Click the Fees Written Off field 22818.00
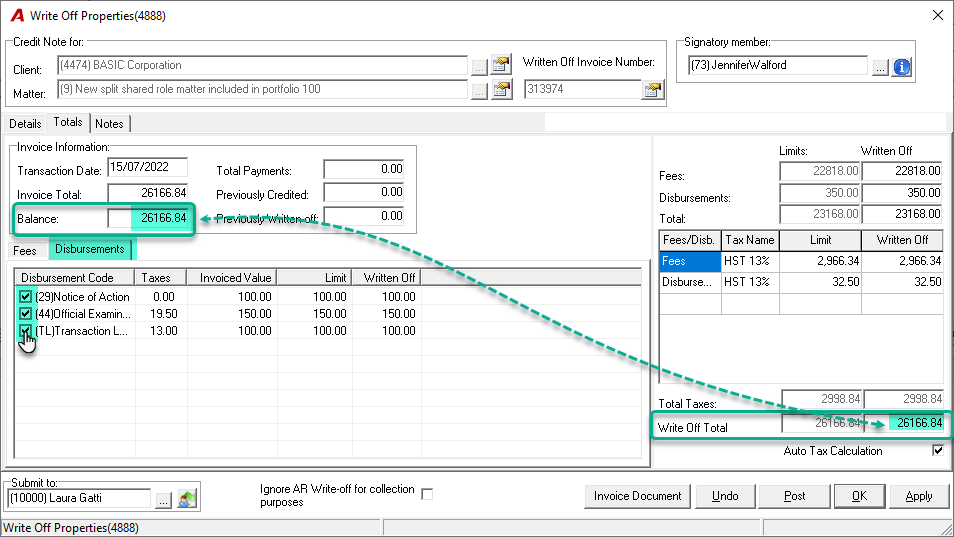Viewport: 954px width, 537px height. [903, 171]
